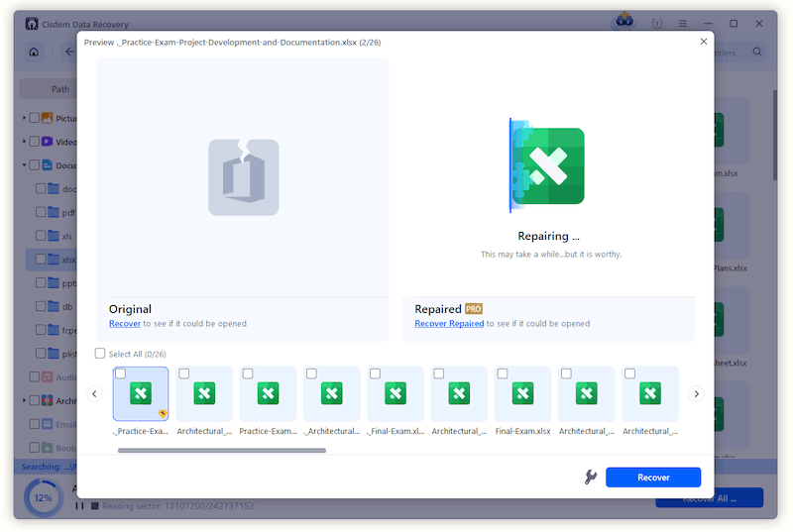The height and width of the screenshot is (532, 793).
Task: Show previous thumbnails with left arrow
Action: 94,393
